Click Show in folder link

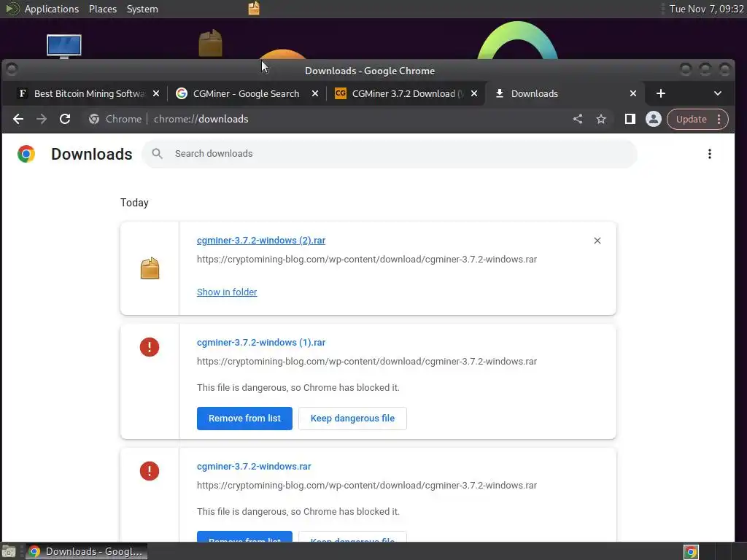tap(227, 292)
